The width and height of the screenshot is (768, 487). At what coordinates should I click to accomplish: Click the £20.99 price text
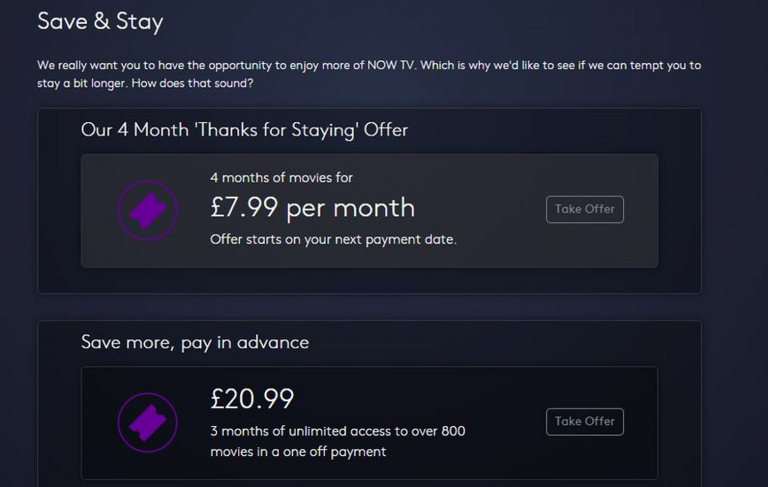tap(252, 399)
